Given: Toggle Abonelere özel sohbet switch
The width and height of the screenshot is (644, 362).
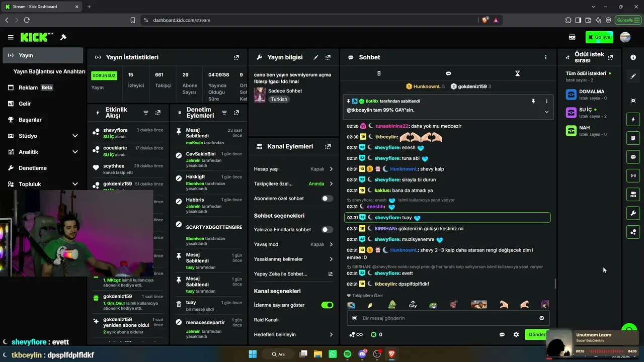Looking at the screenshot, I should pos(327,199).
